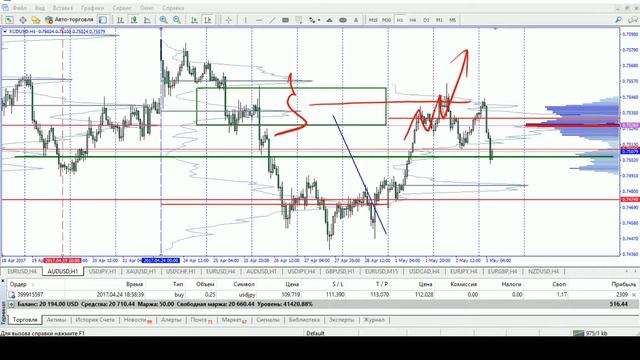Screen dimensions: 640x360
Task: Open the Вид menu
Action: (x=40, y=8)
